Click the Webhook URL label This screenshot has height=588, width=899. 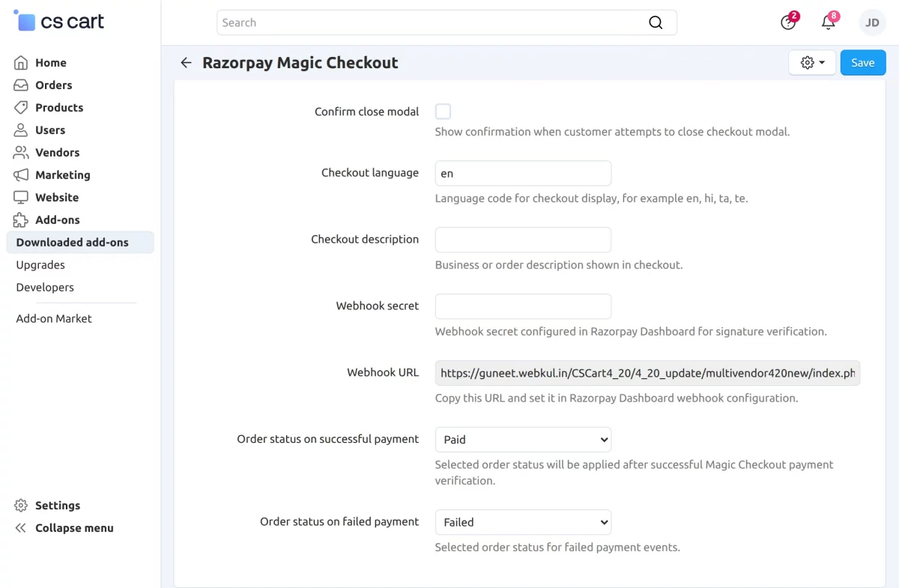383,372
